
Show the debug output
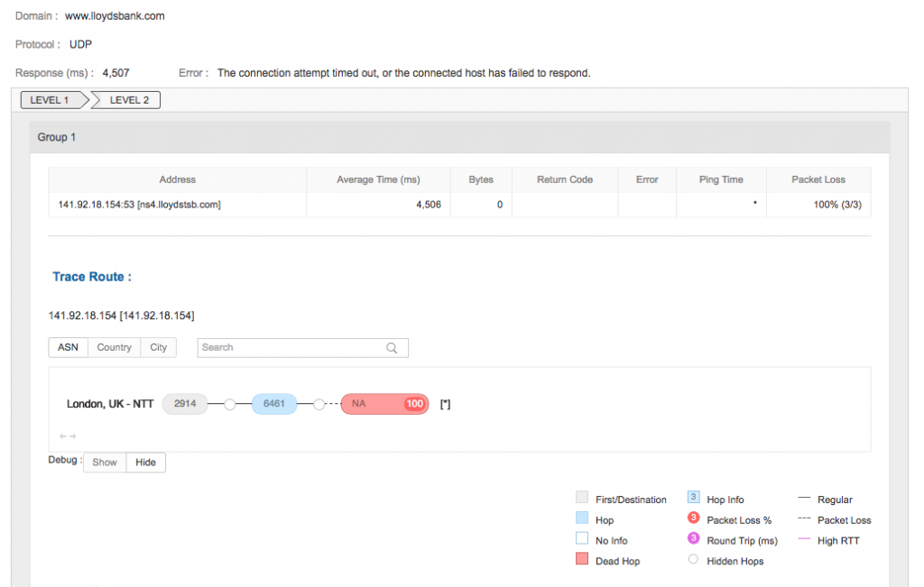(105, 463)
